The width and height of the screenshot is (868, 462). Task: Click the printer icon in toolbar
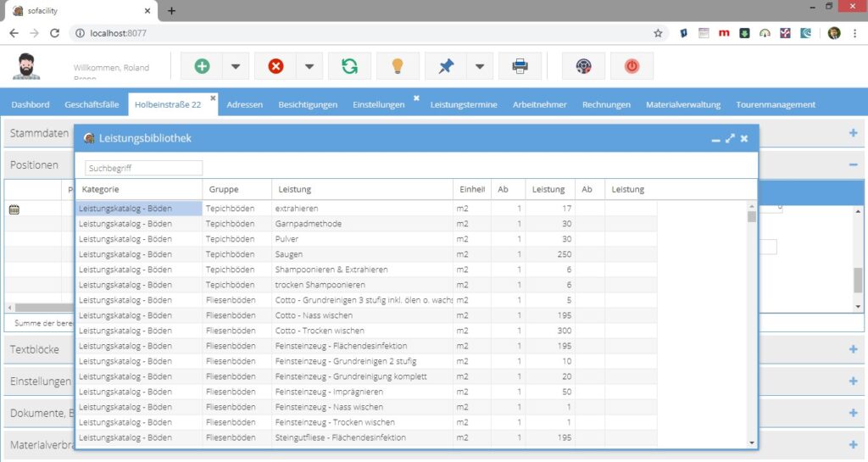pos(520,66)
